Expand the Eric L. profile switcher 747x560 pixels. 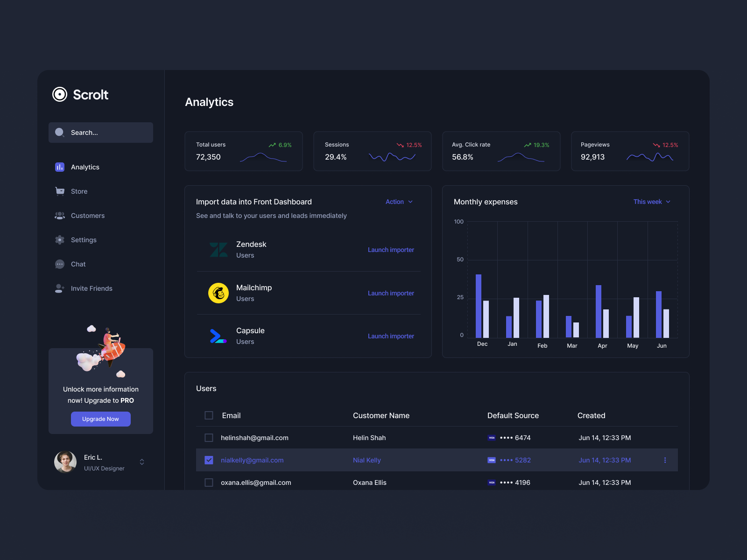(141, 462)
